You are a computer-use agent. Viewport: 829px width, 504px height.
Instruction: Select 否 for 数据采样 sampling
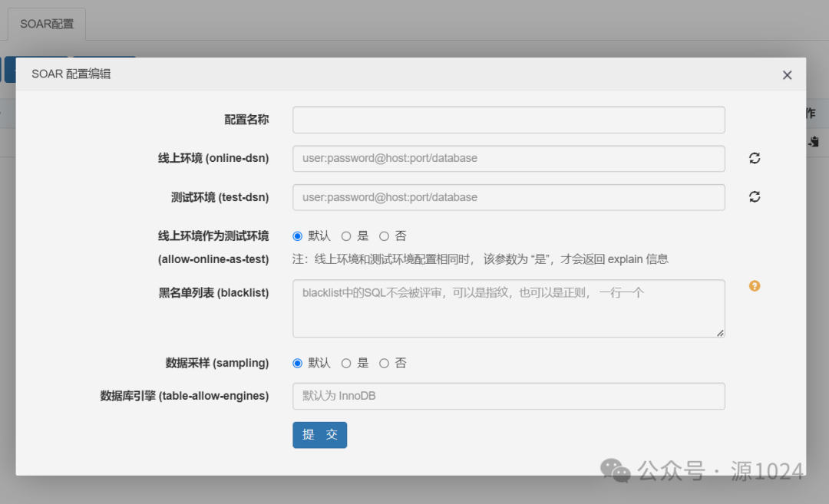[x=384, y=363]
